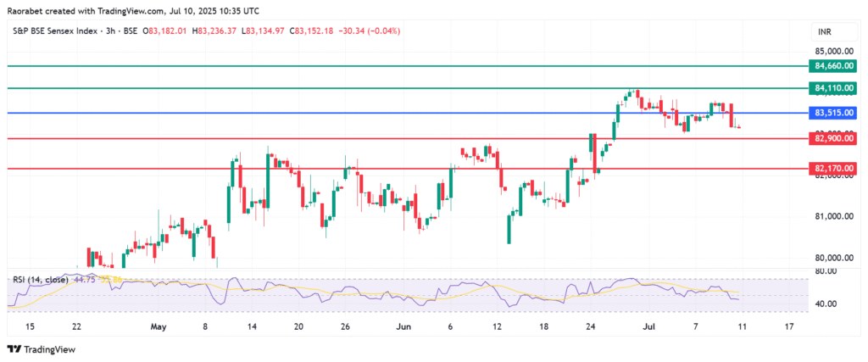Select the red 82,170.00 price label

coord(831,169)
